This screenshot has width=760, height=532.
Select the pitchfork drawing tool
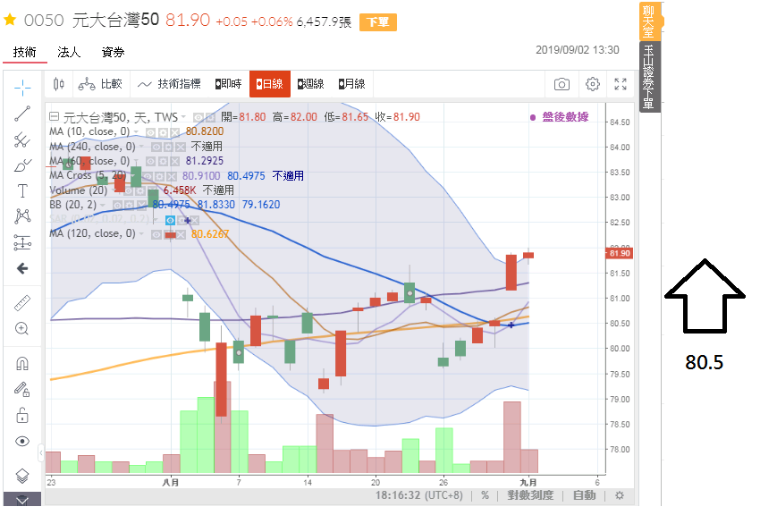tap(22, 139)
